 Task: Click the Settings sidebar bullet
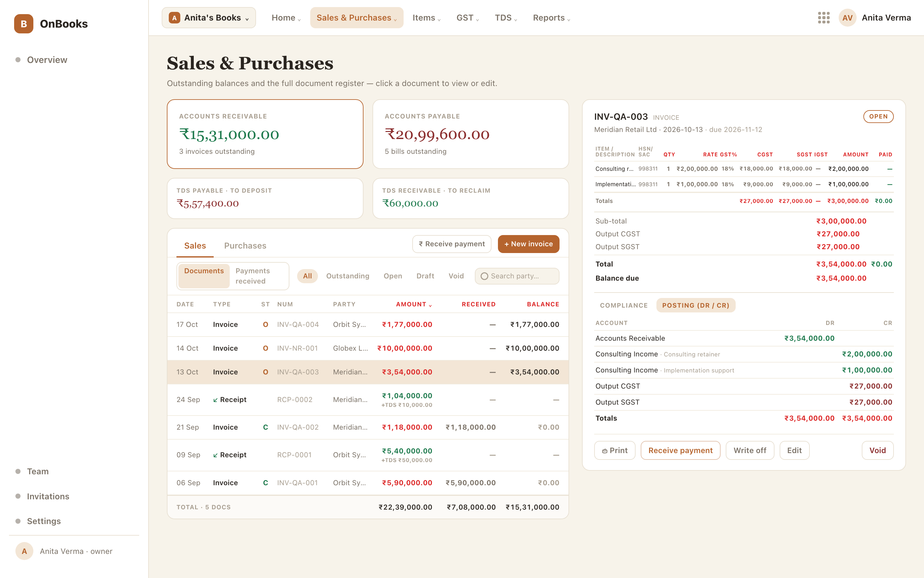pyautogui.click(x=18, y=521)
